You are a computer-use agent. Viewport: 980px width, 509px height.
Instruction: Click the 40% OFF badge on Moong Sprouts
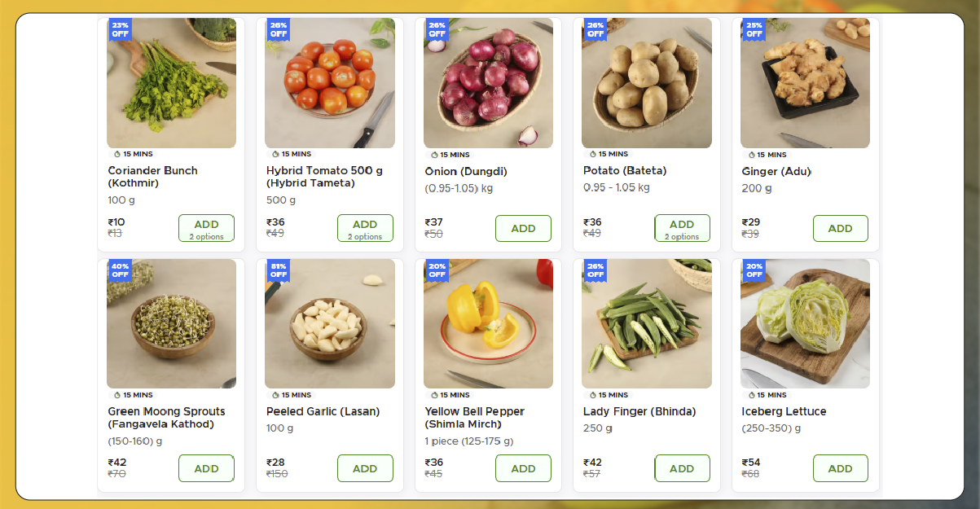120,270
